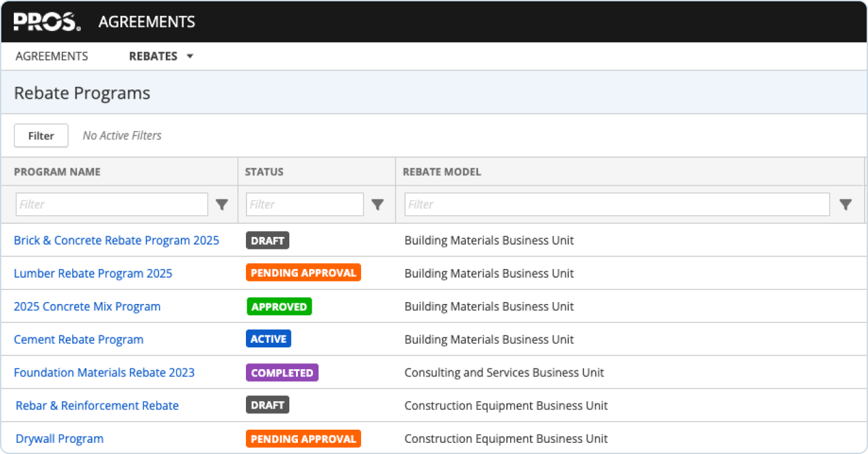Expand the Rebates menu dropdown arrow

tap(190, 57)
